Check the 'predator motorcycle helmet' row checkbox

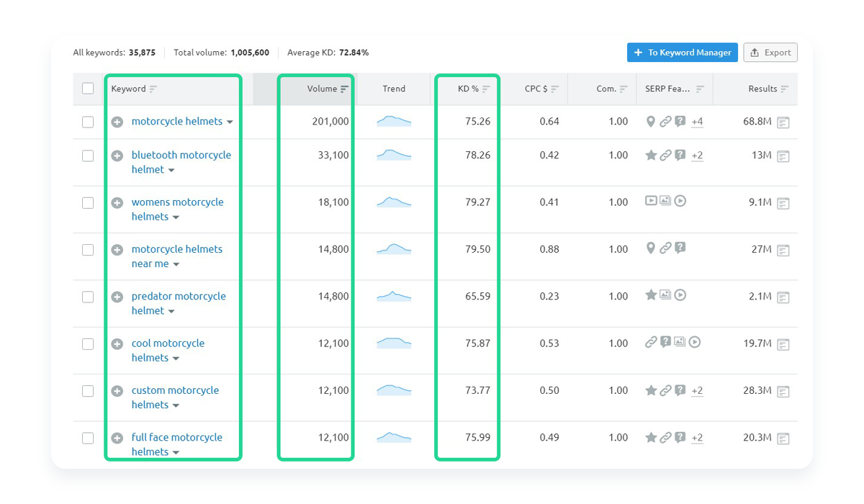[x=88, y=297]
